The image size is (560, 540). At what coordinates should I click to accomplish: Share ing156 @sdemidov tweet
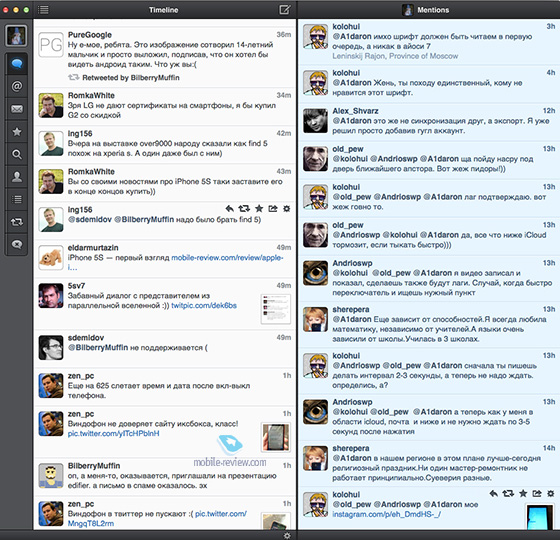click(x=273, y=209)
